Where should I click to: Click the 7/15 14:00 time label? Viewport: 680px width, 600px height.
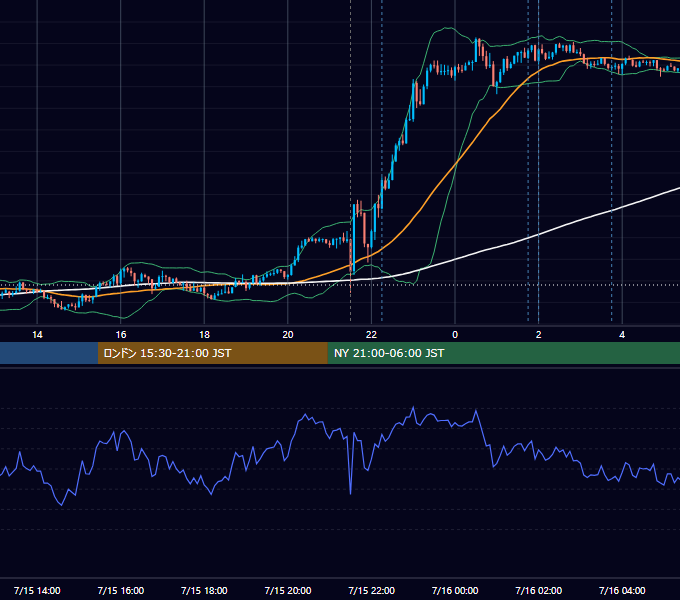(x=37, y=590)
